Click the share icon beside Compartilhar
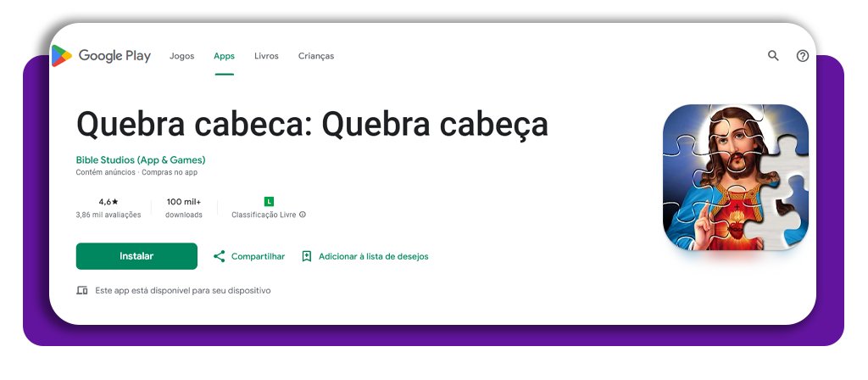 point(220,256)
